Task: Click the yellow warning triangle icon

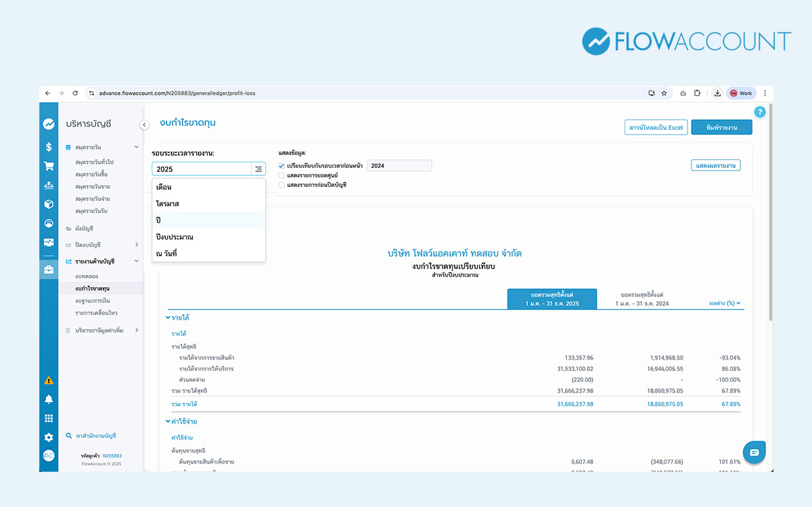Action: (x=49, y=380)
